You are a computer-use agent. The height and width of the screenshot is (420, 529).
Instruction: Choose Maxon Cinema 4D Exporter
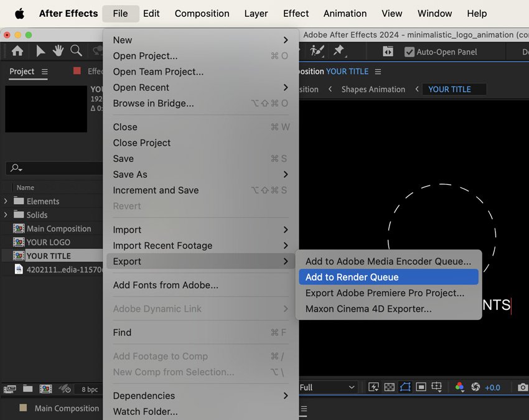click(388, 309)
